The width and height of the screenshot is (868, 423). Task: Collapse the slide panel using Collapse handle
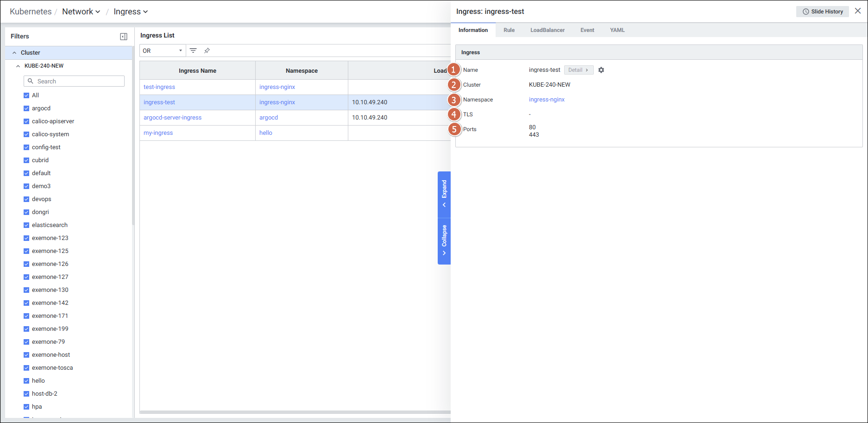444,241
